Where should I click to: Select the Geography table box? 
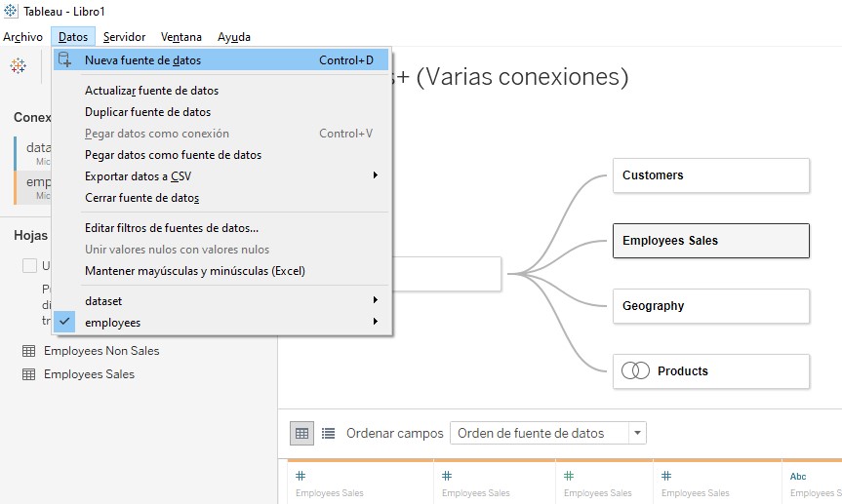(711, 306)
